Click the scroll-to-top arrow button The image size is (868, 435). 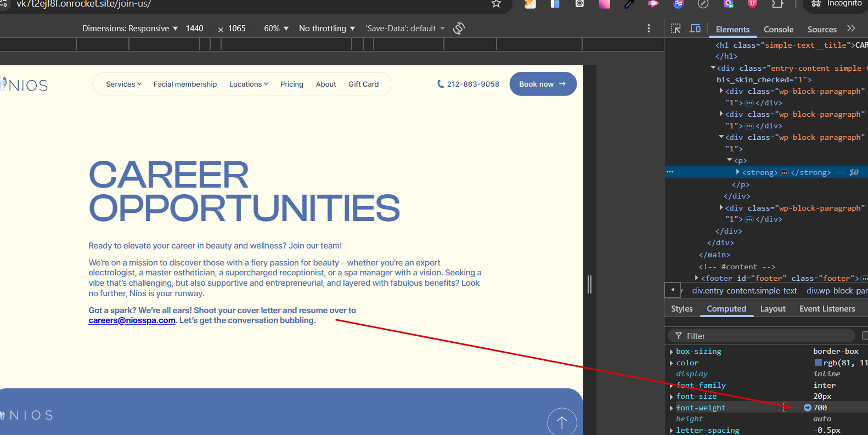point(562,421)
